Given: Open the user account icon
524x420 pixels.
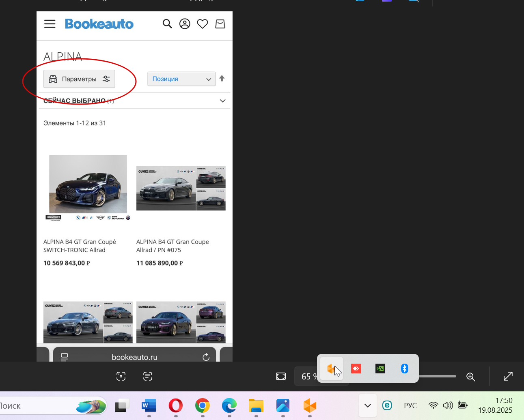Looking at the screenshot, I should coord(185,24).
